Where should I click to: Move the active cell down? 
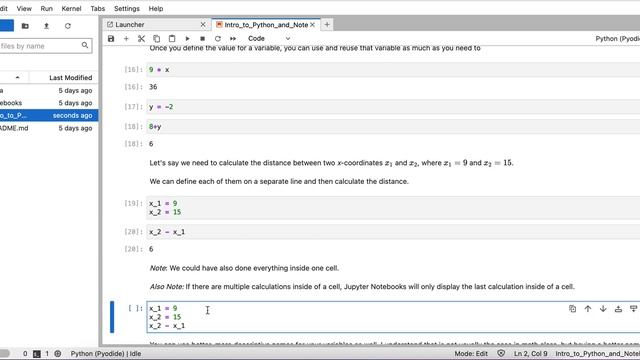pyautogui.click(x=603, y=309)
